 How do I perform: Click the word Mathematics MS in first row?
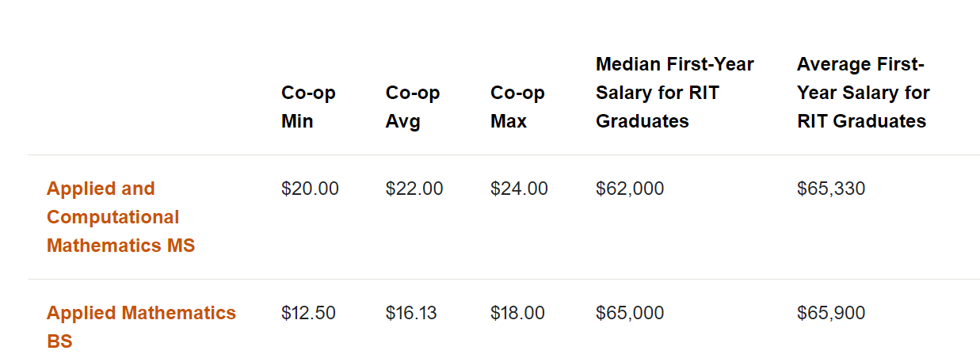point(120,246)
